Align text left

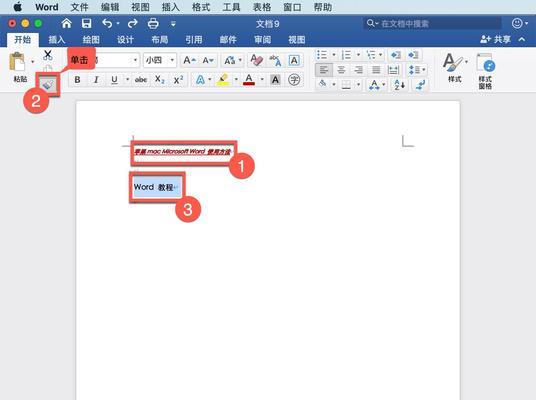(x=323, y=70)
